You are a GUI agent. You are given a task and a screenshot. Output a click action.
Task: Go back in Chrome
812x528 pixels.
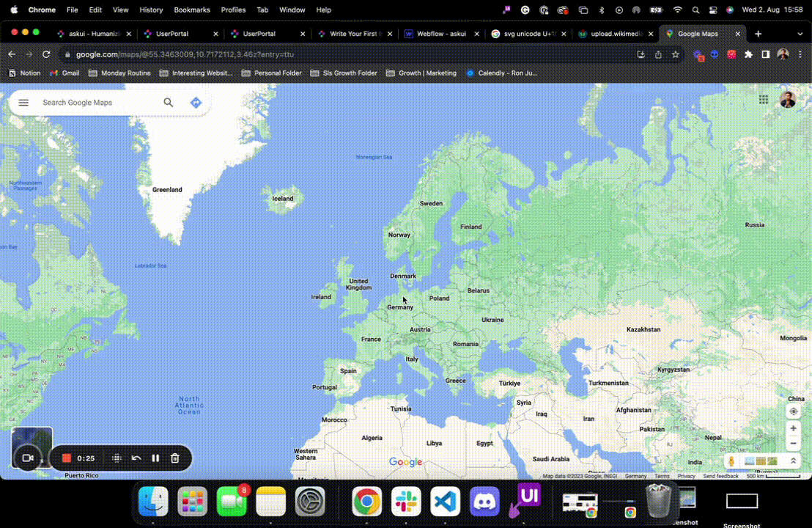point(12,54)
